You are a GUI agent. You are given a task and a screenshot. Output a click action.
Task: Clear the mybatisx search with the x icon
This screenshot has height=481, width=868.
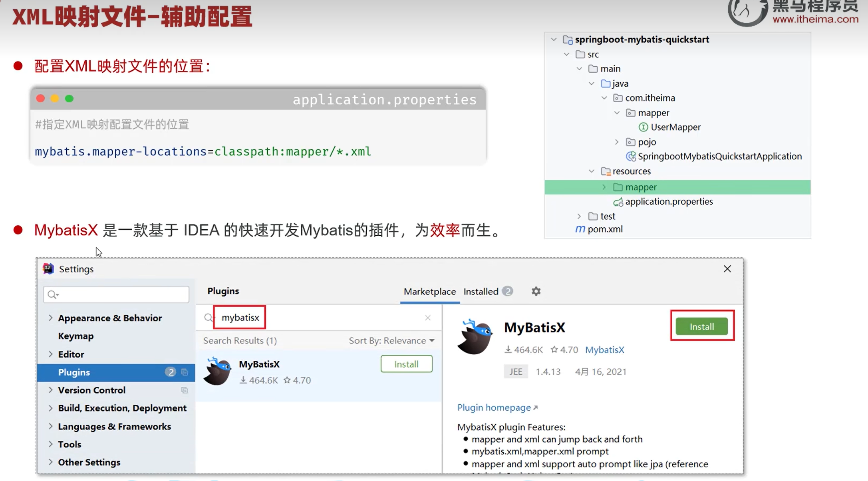[x=428, y=318]
